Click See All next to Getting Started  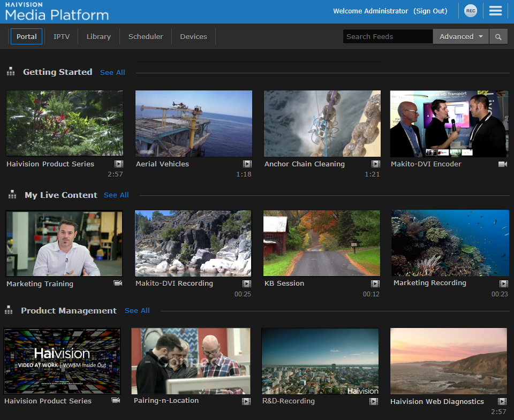tap(112, 72)
